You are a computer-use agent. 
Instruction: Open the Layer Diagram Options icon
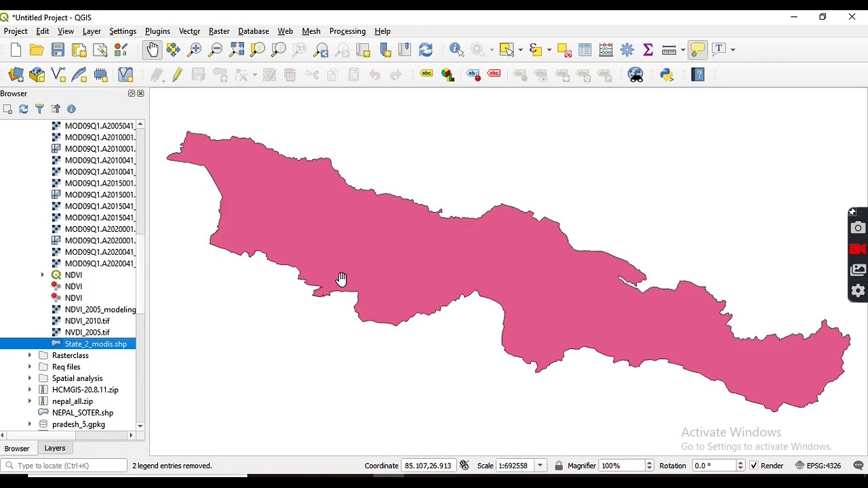pos(448,75)
